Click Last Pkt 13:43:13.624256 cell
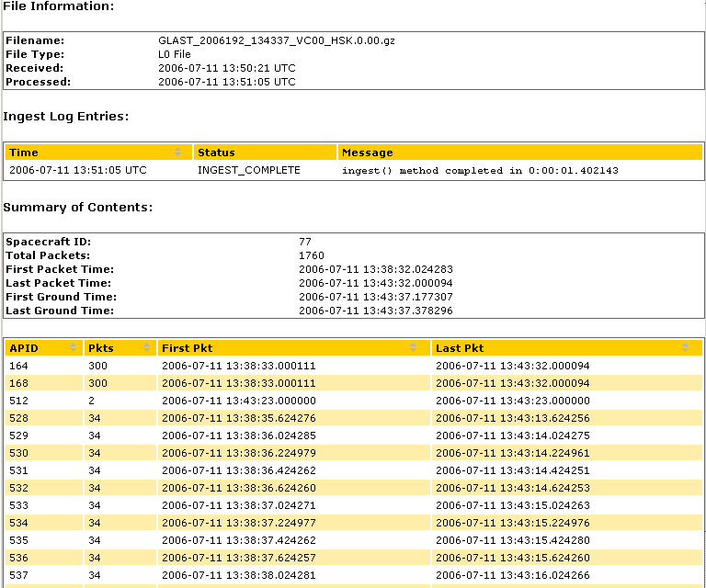Image resolution: width=706 pixels, height=588 pixels. (512, 418)
